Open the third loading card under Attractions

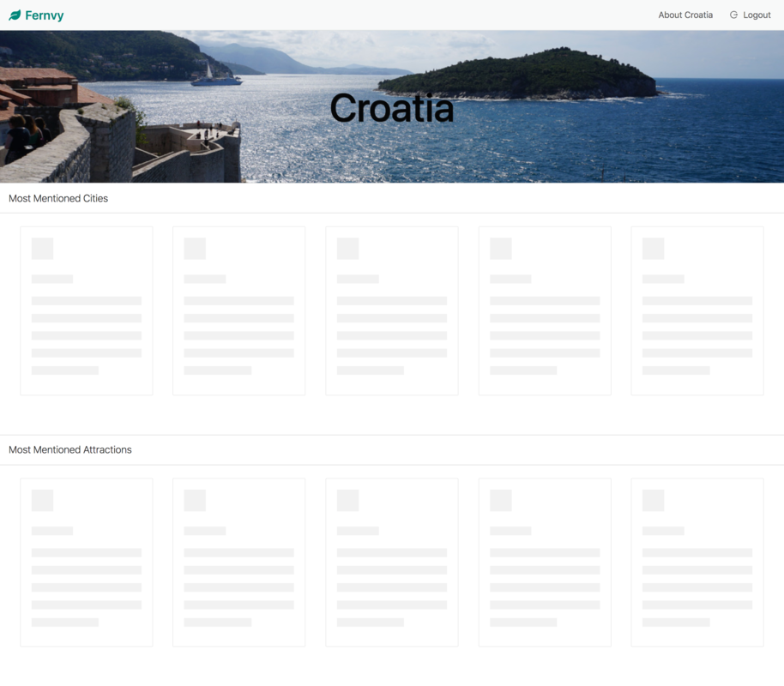tap(392, 562)
